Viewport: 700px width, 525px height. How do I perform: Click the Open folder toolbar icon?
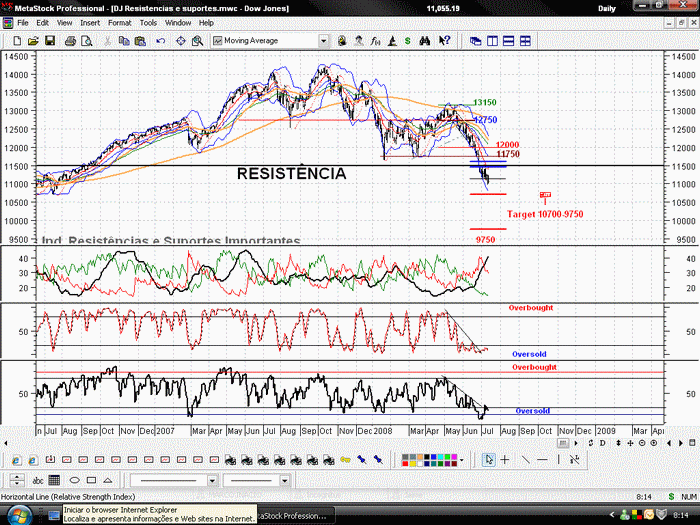pos(33,41)
